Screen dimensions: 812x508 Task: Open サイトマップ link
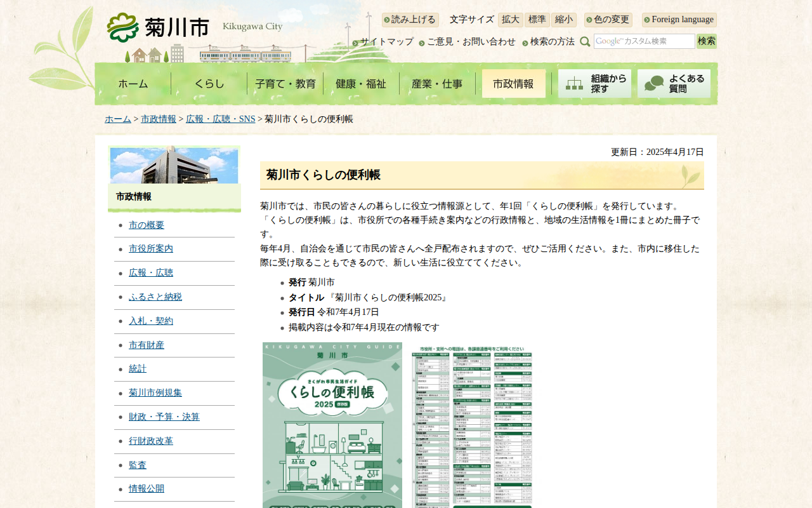pyautogui.click(x=387, y=42)
